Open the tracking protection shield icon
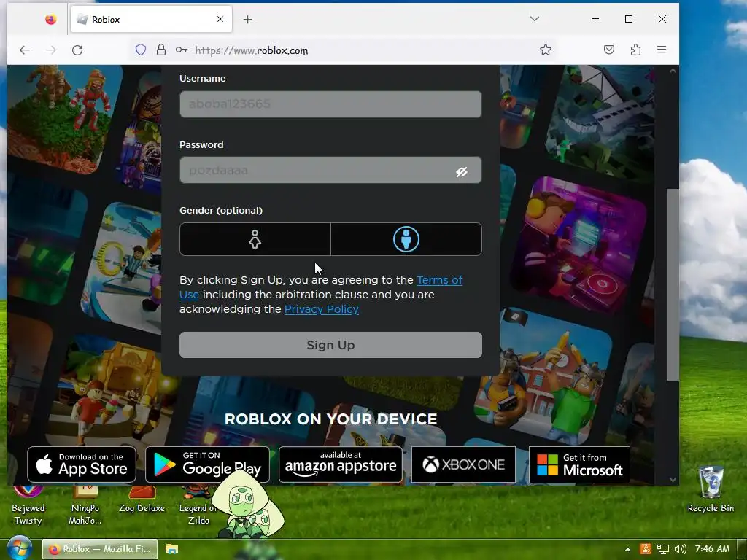This screenshot has height=560, width=747. click(x=141, y=50)
